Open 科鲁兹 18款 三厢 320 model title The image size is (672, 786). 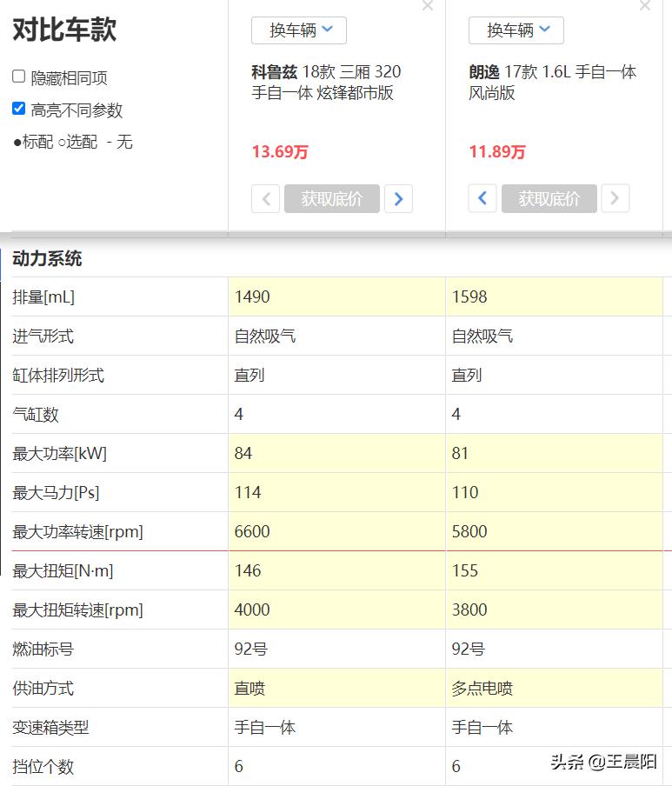326,83
